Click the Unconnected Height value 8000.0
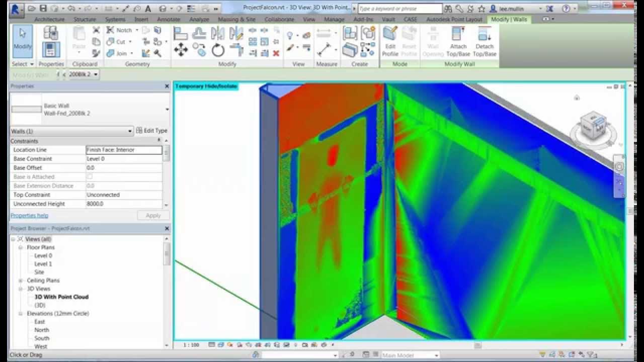The width and height of the screenshot is (644, 362). point(124,204)
